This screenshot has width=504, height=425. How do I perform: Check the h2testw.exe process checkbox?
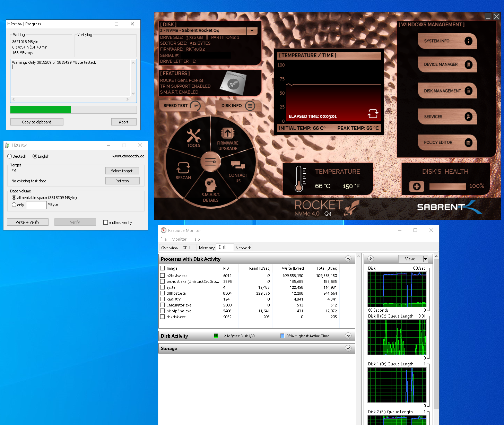(x=162, y=276)
